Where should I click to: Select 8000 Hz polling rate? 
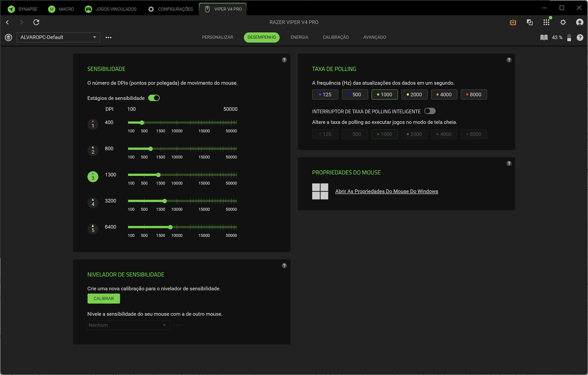473,94
